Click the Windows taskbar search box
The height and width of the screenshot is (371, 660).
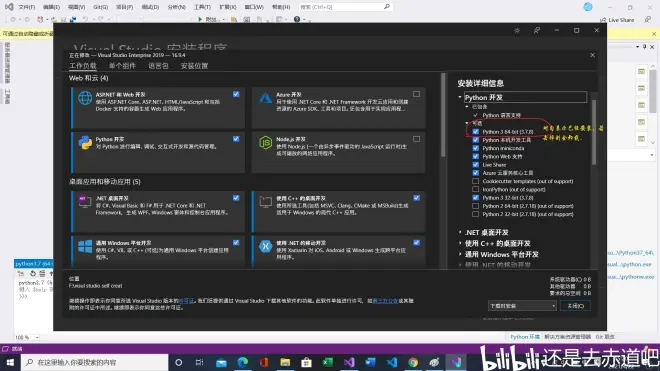point(94,362)
